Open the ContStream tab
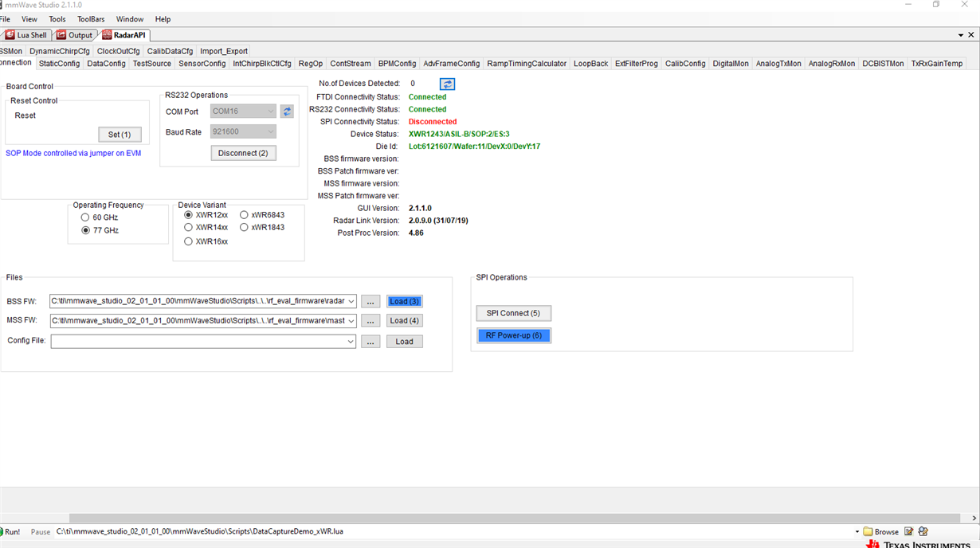The width and height of the screenshot is (980, 548). [x=351, y=64]
